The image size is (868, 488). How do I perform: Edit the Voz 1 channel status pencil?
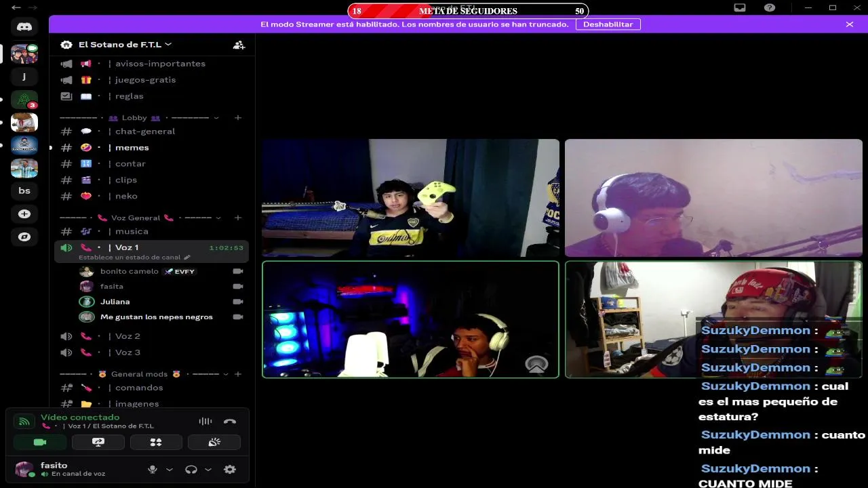tap(187, 258)
